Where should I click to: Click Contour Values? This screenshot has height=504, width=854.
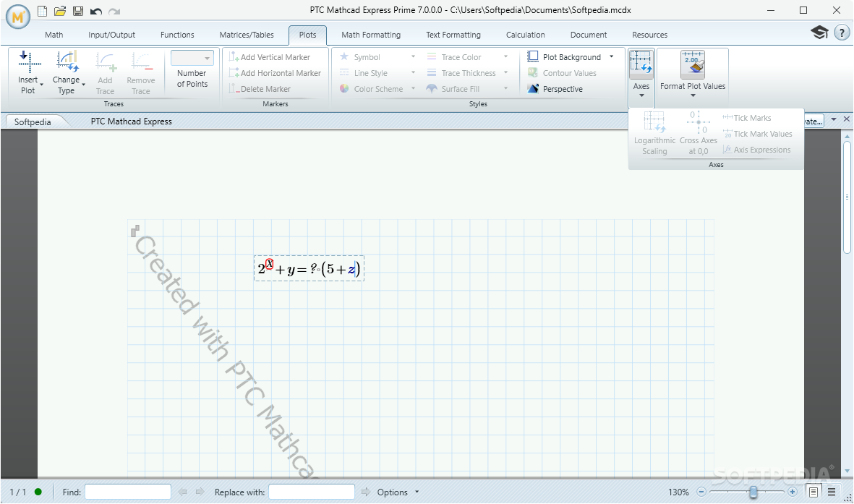point(562,73)
